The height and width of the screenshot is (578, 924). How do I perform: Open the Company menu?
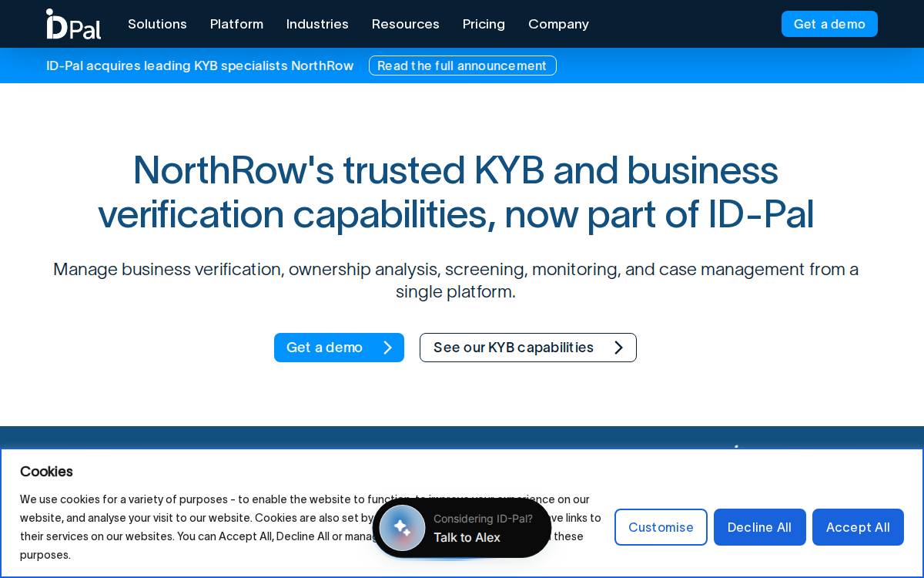pos(558,24)
